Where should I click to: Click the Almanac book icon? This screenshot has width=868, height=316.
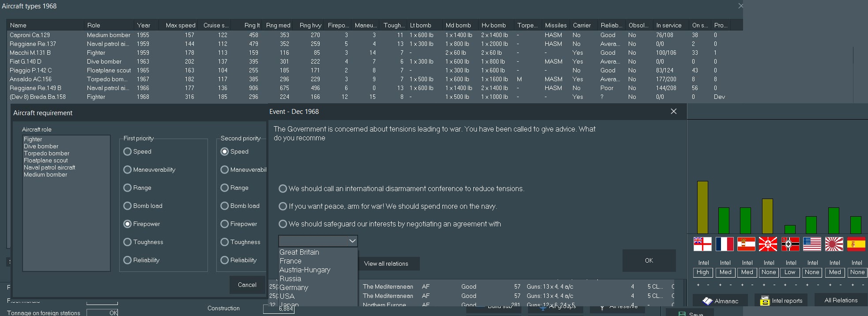point(707,301)
